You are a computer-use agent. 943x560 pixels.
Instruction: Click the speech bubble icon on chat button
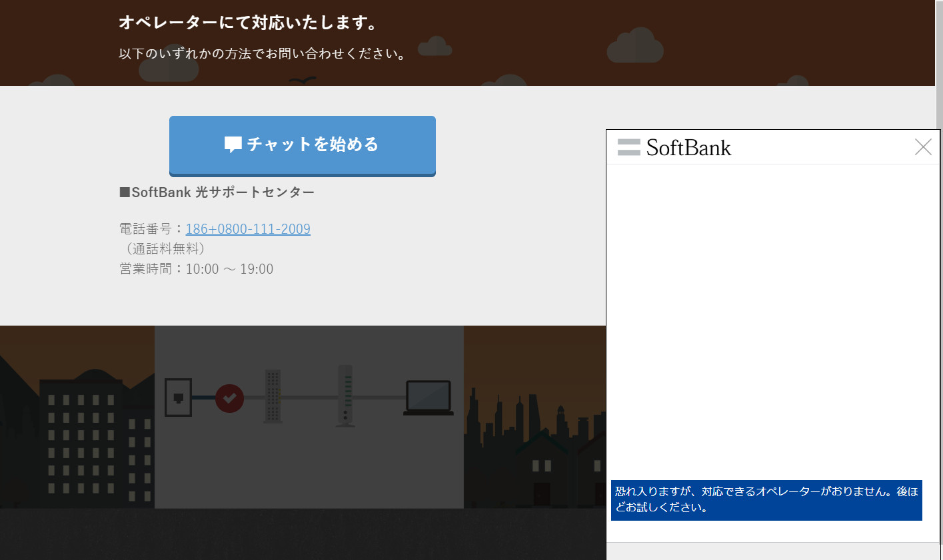click(233, 144)
